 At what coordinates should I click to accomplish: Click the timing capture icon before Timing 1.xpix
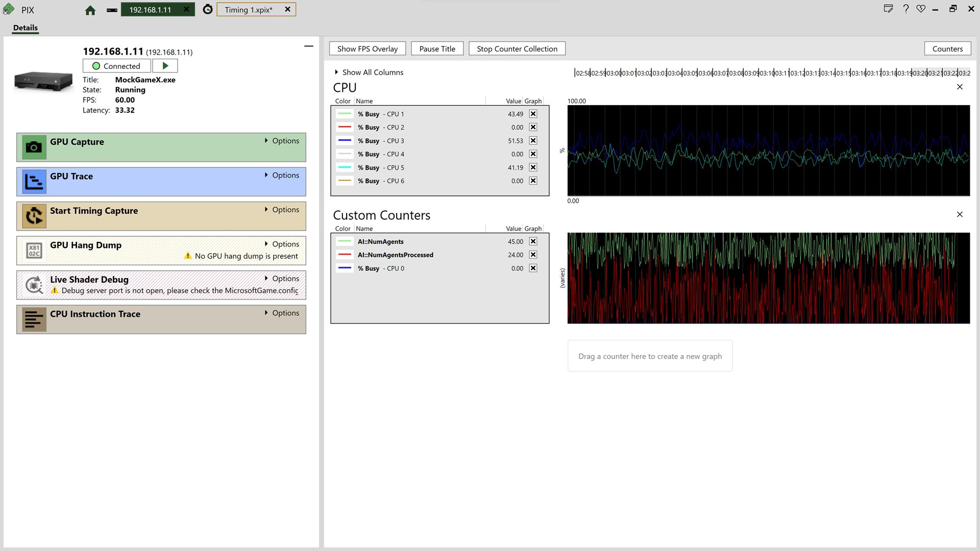[208, 10]
